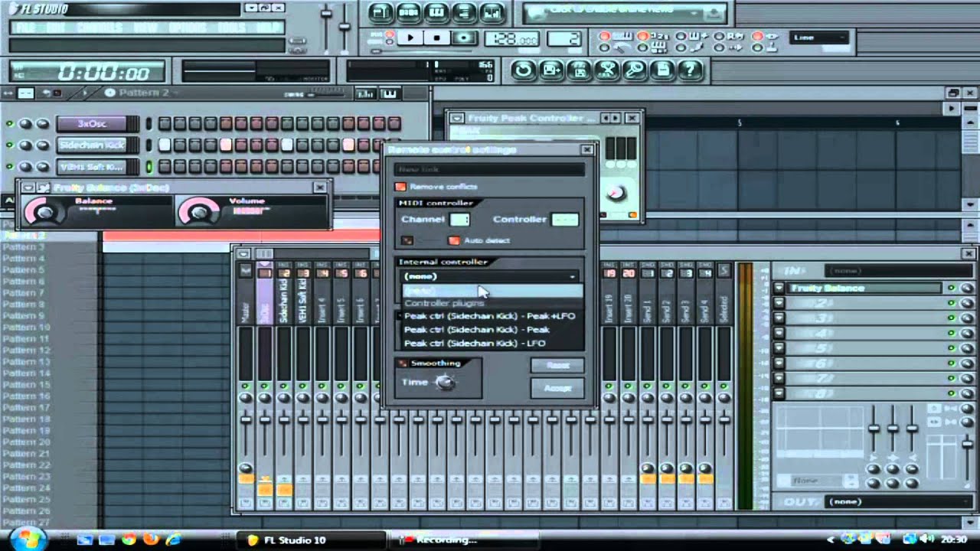Open the keyboard editor in the step sequencer
The width and height of the screenshot is (980, 551).
pyautogui.click(x=390, y=93)
